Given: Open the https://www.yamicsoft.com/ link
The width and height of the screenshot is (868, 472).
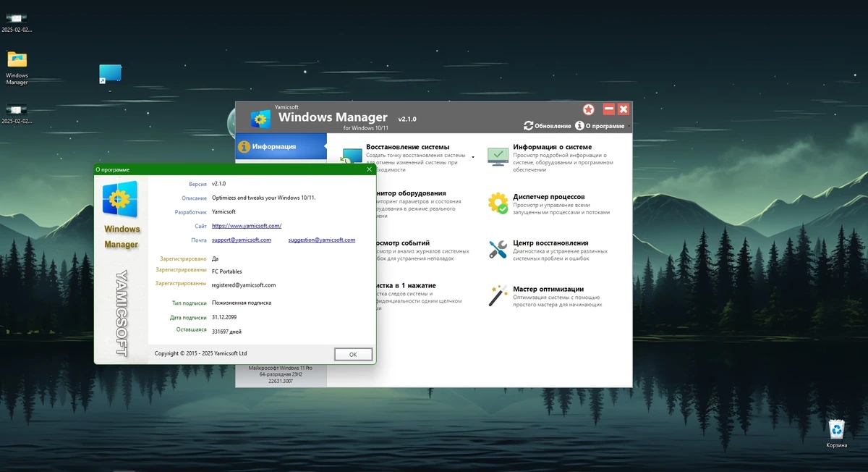Looking at the screenshot, I should click(x=247, y=226).
